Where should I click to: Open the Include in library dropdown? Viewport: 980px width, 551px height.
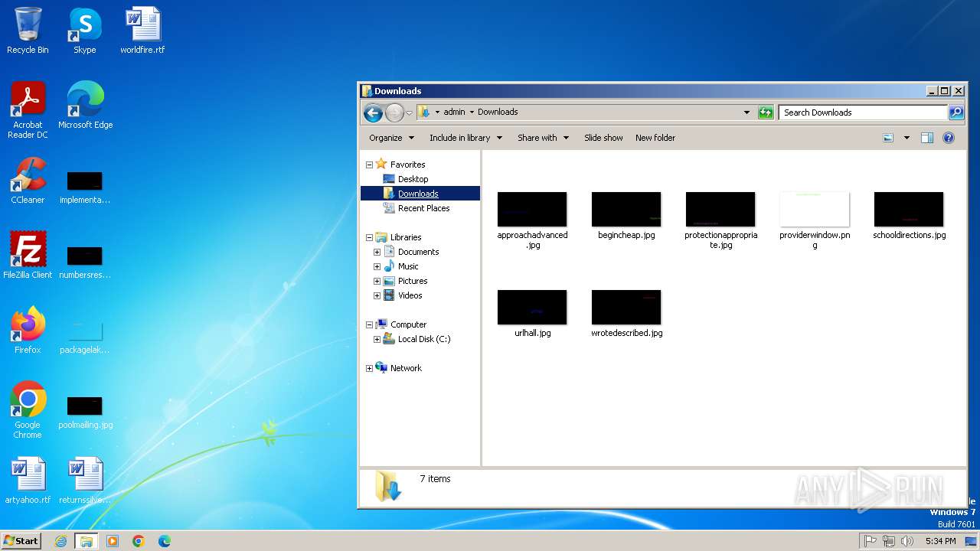[x=465, y=138]
